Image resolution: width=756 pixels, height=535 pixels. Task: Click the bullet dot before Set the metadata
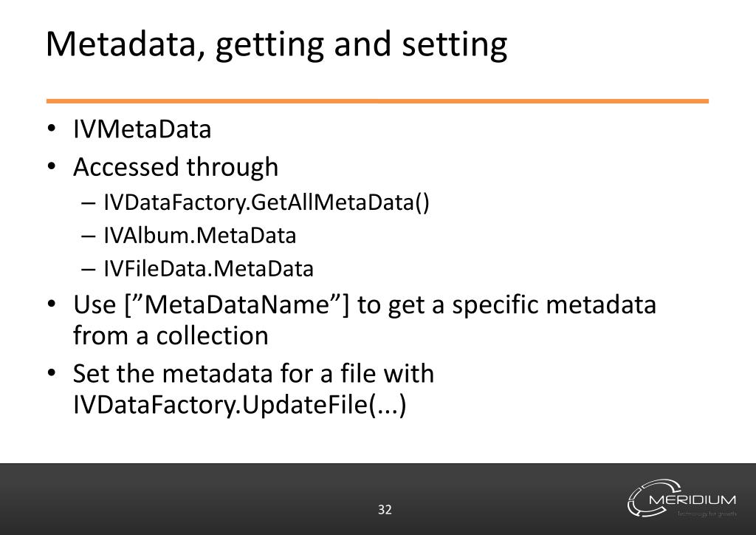52,373
